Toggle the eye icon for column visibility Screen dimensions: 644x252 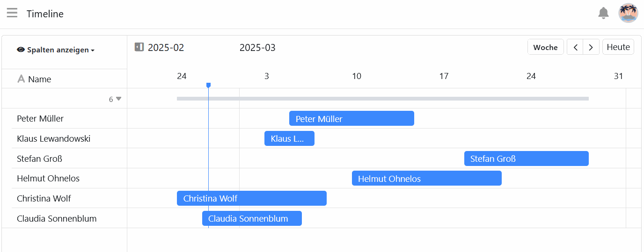point(21,50)
